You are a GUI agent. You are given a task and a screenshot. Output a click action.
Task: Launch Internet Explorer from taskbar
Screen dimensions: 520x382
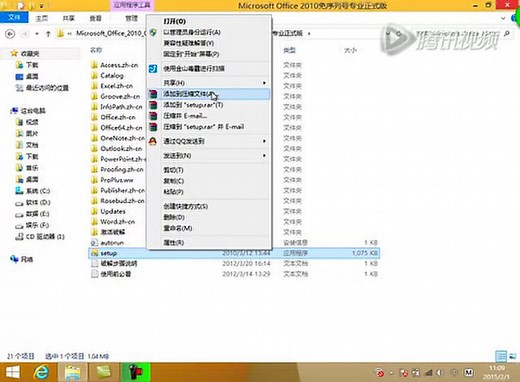coord(42,372)
